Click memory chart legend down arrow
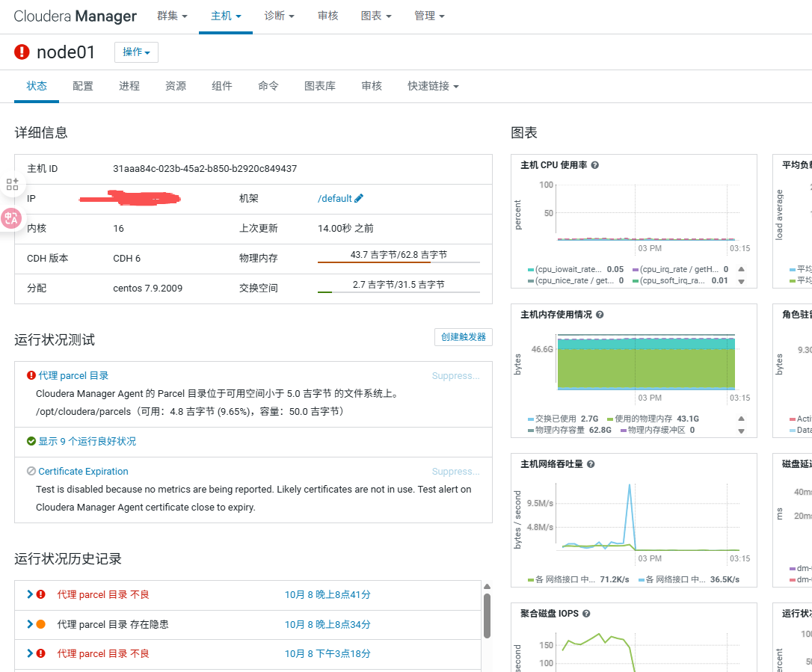The width and height of the screenshot is (812, 672). coord(741,431)
